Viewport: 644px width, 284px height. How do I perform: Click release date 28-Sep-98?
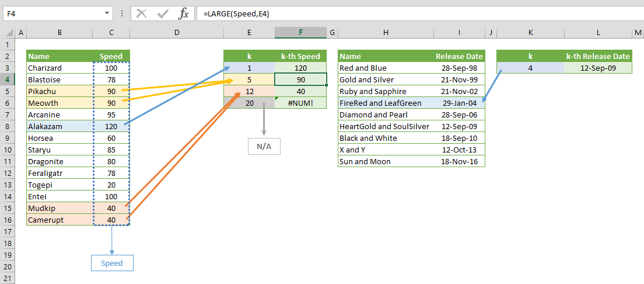pyautogui.click(x=459, y=68)
